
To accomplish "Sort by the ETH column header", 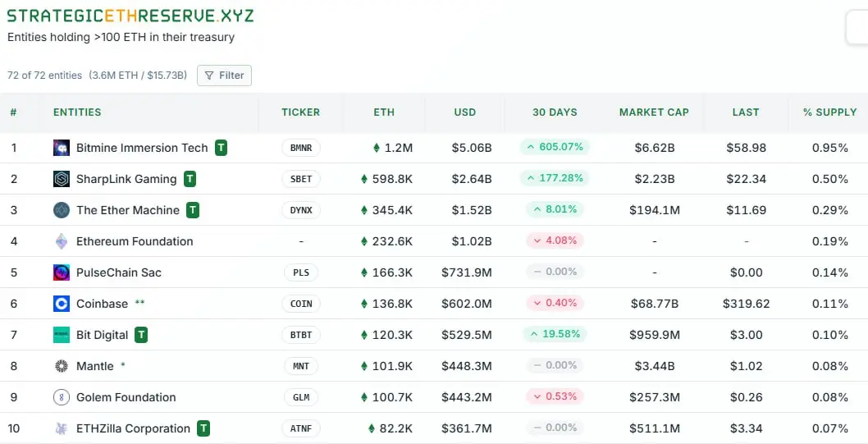I will 384,112.
